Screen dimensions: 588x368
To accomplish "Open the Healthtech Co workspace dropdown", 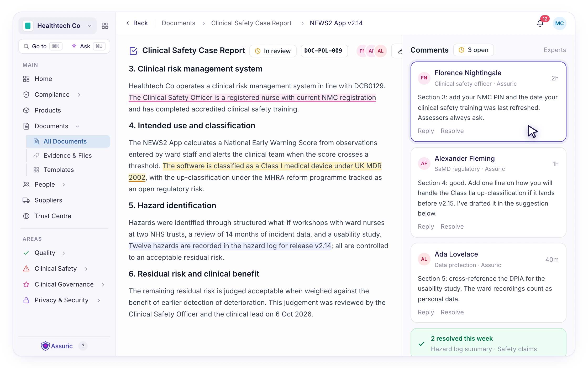I will [57, 25].
